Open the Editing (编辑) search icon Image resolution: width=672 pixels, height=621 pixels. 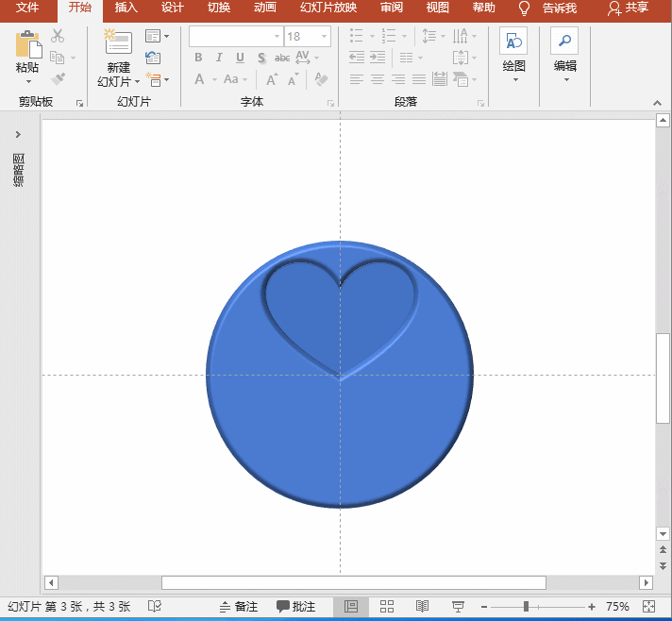coord(564,42)
